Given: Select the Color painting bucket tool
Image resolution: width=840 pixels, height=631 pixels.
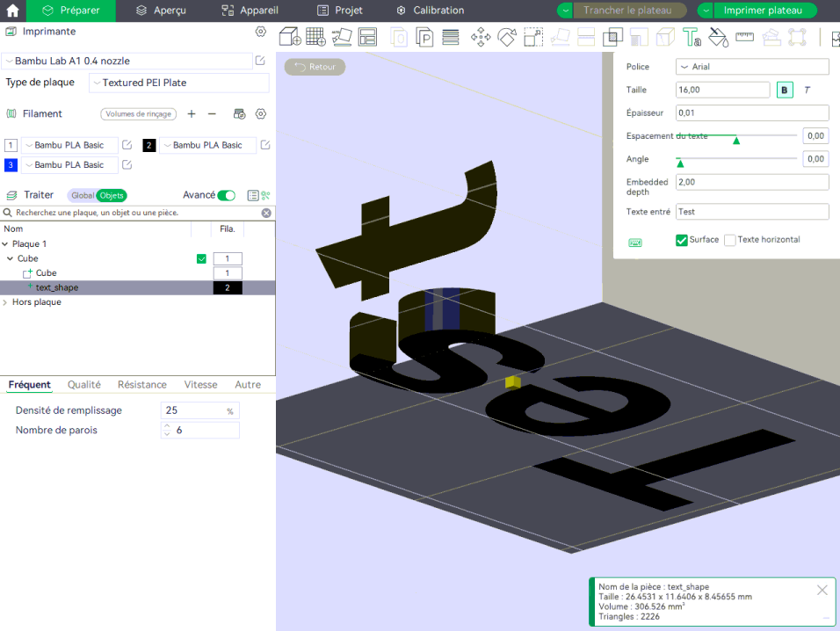Looking at the screenshot, I should (x=718, y=37).
